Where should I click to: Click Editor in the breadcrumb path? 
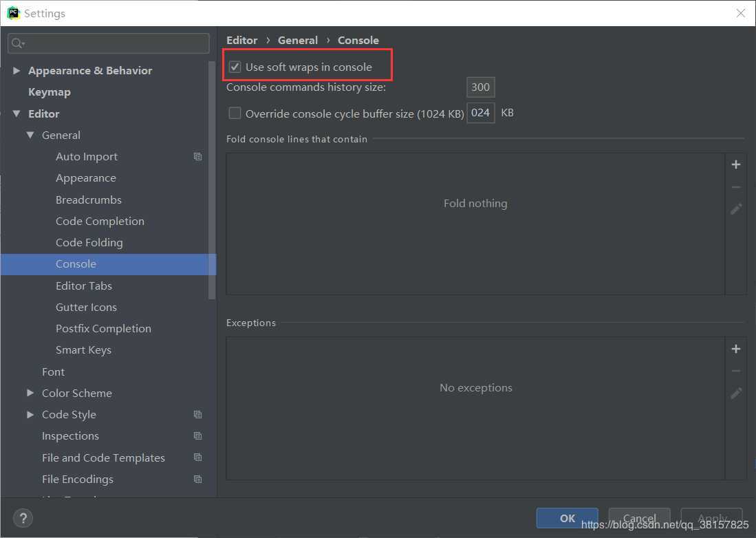(241, 41)
